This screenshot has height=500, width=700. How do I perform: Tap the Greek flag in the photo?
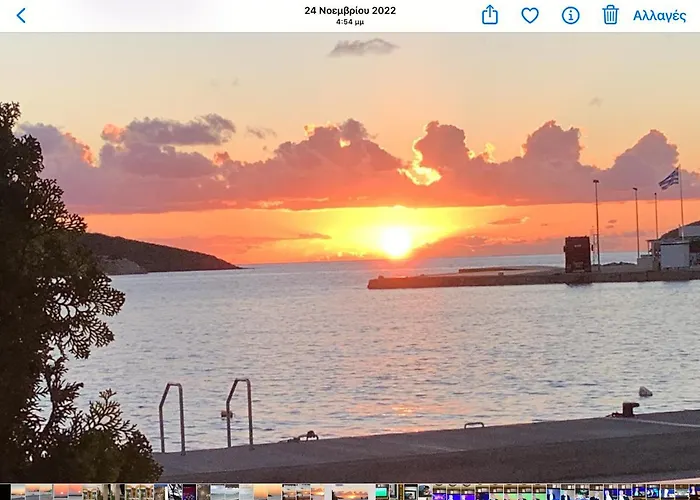pos(668,179)
